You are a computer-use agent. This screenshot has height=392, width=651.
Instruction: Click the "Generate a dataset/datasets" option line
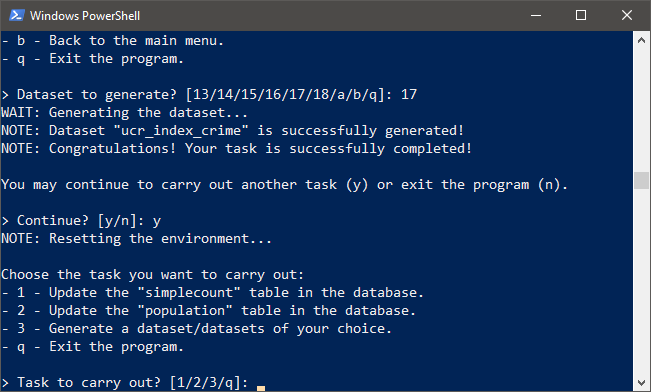(x=196, y=328)
